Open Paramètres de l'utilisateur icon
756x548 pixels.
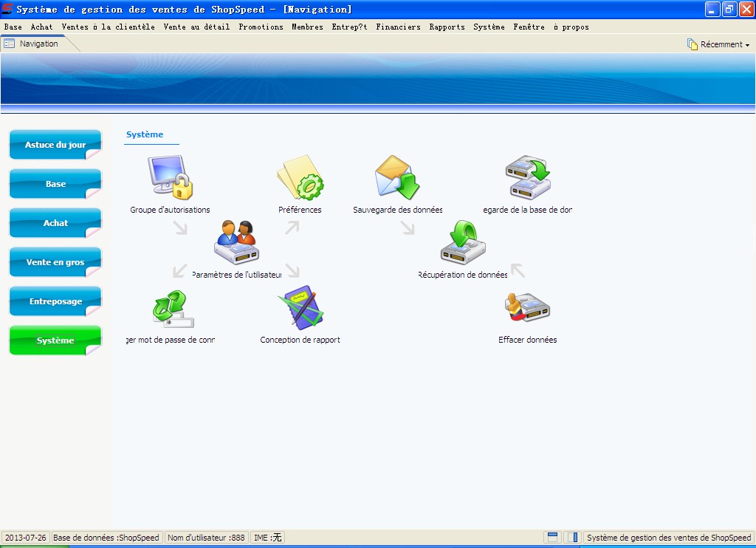coord(236,243)
